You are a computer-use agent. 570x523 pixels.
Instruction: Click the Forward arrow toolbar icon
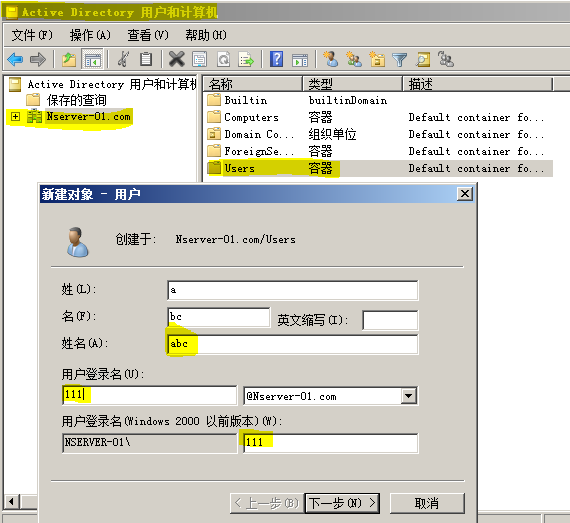tap(38, 59)
